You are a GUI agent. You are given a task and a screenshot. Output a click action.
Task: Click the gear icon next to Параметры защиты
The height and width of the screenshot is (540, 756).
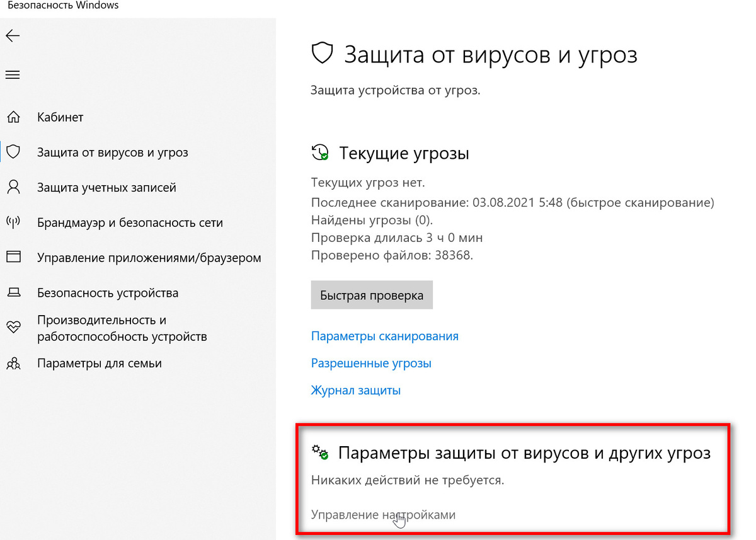coord(318,452)
